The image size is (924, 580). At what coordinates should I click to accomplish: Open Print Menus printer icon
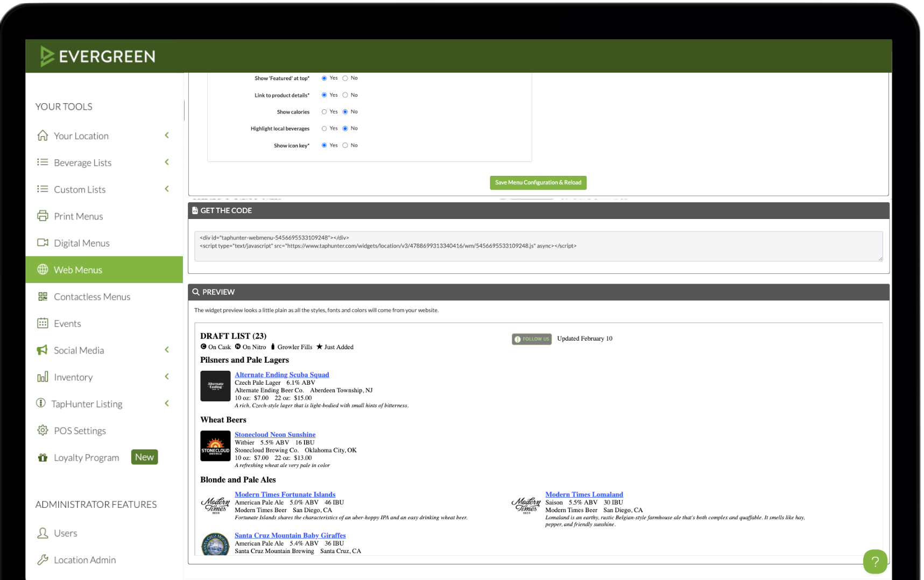point(43,216)
